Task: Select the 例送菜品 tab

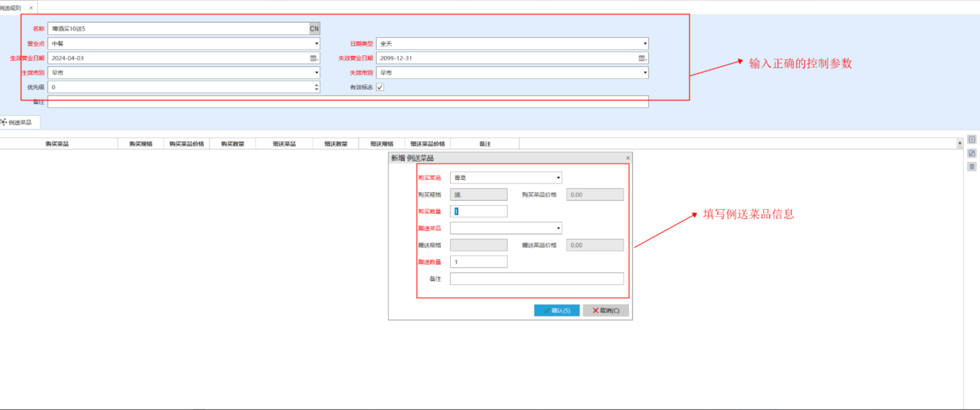Action: 19,122
